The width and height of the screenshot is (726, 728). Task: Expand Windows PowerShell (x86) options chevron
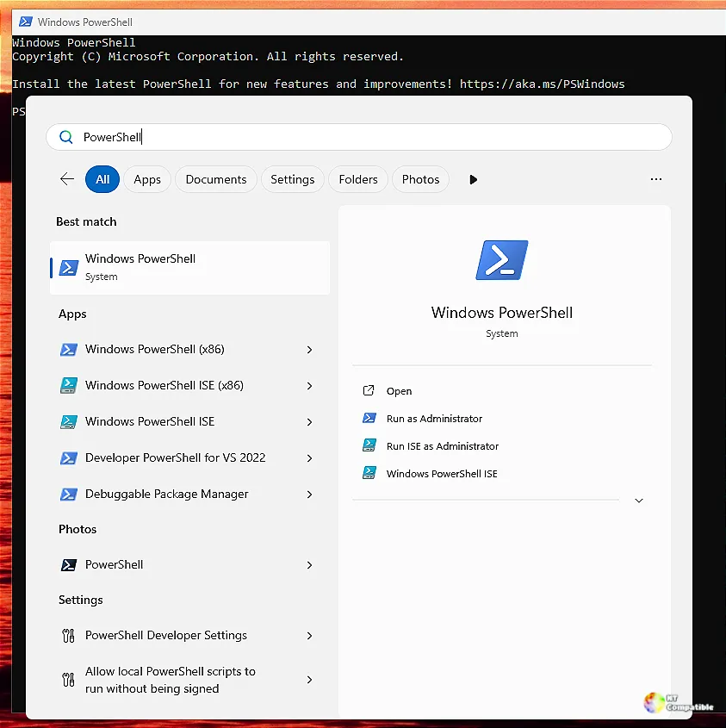click(310, 350)
